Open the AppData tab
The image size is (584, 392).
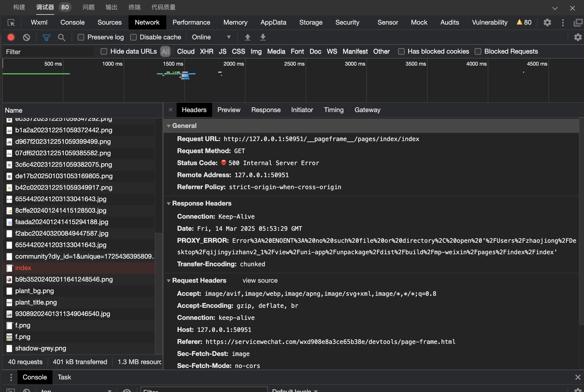(x=273, y=22)
